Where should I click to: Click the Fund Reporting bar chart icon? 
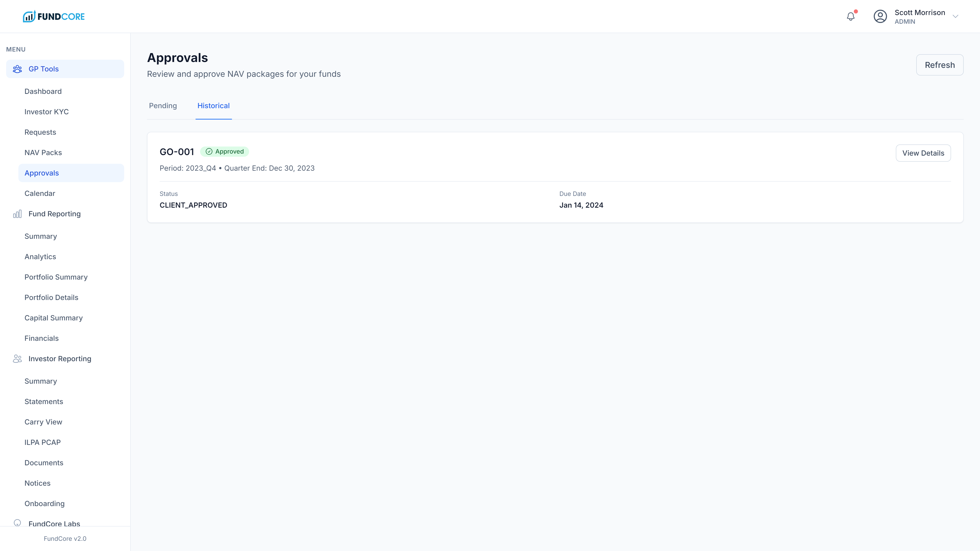tap(17, 214)
